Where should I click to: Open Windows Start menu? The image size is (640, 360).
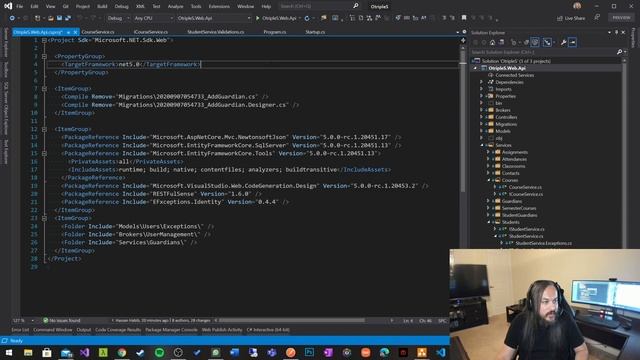[x=8, y=352]
